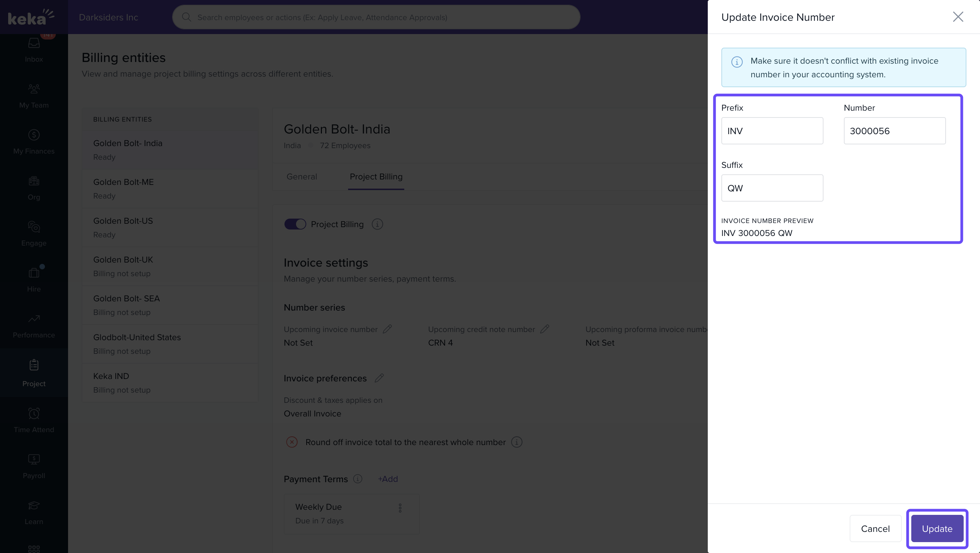Click the Suffix input field

[772, 188]
